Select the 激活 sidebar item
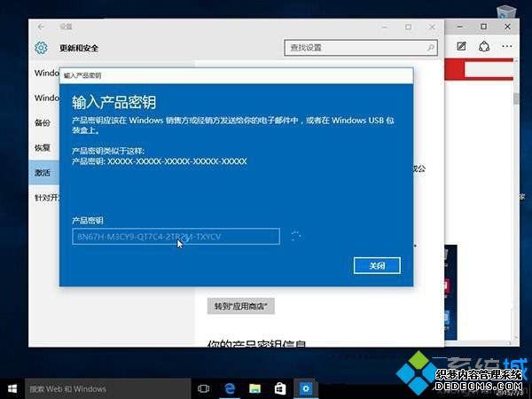The height and width of the screenshot is (399, 532). tap(43, 173)
